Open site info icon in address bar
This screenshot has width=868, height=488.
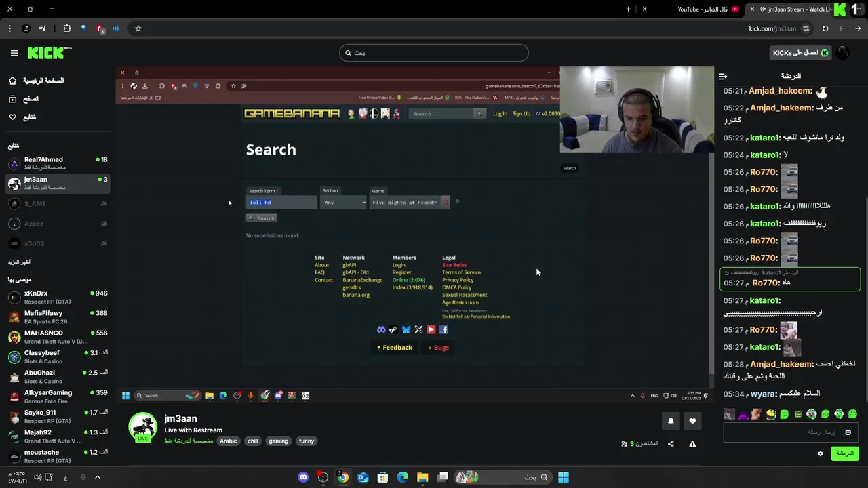click(806, 28)
